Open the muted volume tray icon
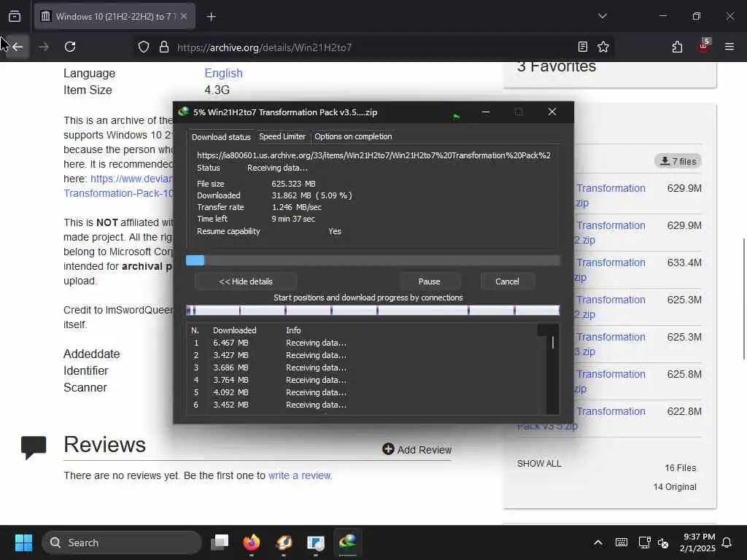The image size is (747, 560). [x=663, y=542]
